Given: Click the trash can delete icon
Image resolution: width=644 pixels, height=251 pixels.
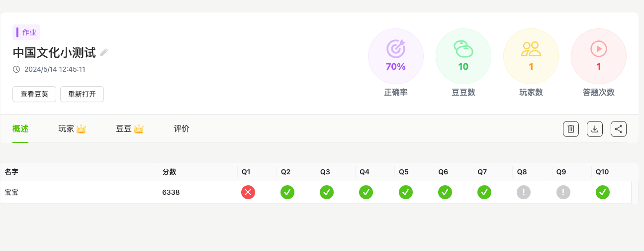Looking at the screenshot, I should 571,129.
